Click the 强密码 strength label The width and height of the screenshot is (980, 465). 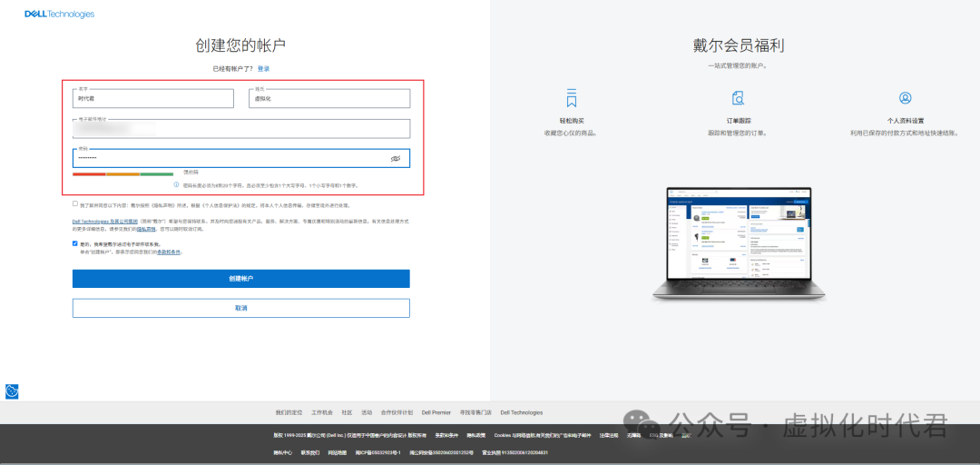coord(191,172)
